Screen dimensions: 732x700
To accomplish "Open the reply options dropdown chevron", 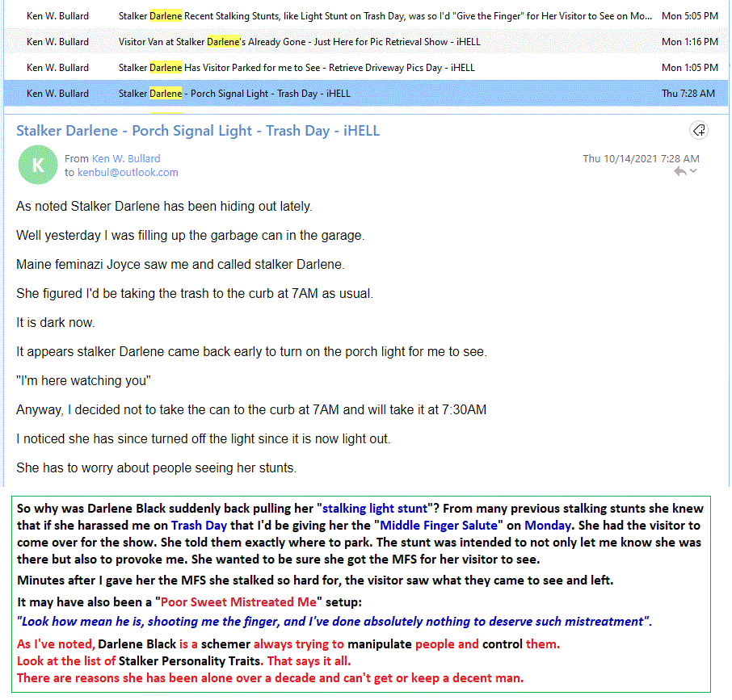I will [x=693, y=171].
